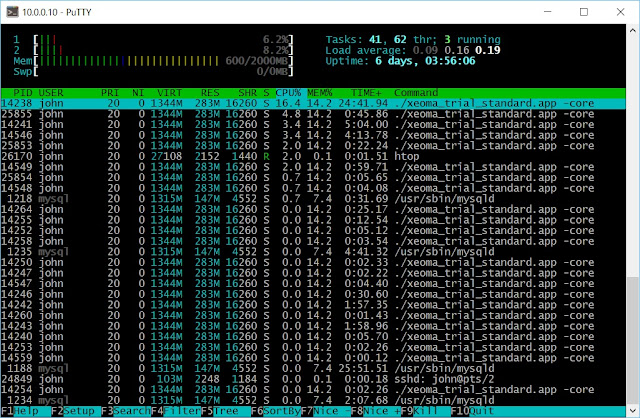Click the TIME+ column header
This screenshot has height=418, width=640.
pyautogui.click(x=366, y=93)
